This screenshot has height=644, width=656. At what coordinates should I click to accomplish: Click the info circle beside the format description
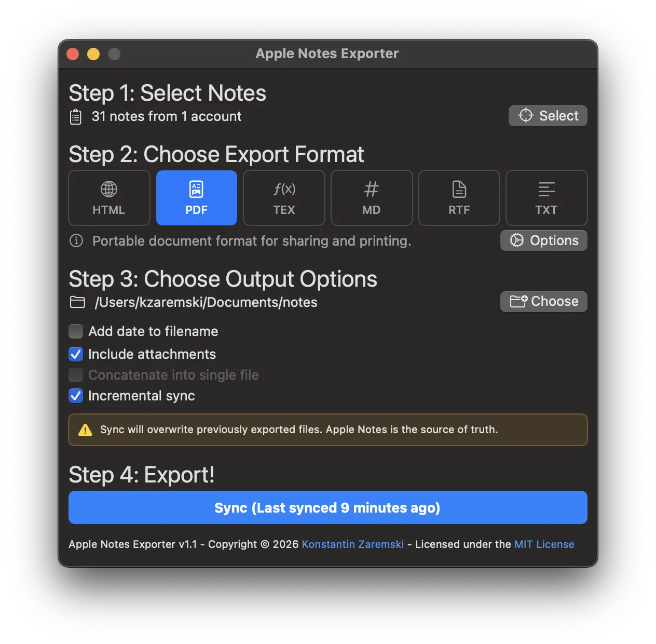coord(76,240)
